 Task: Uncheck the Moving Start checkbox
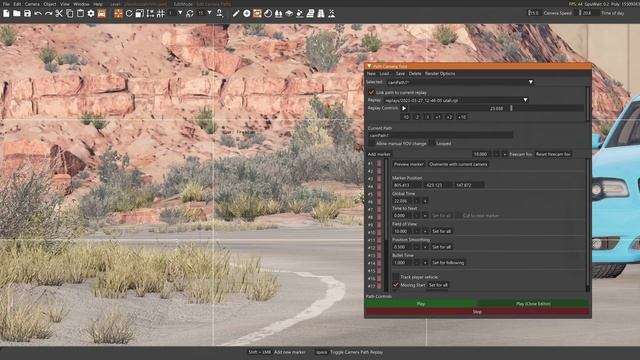[x=396, y=285]
